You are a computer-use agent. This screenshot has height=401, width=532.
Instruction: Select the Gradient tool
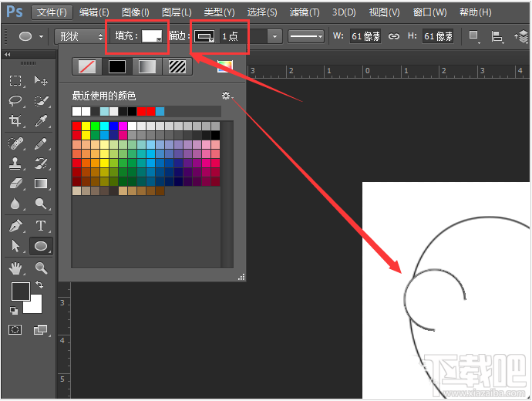(41, 184)
